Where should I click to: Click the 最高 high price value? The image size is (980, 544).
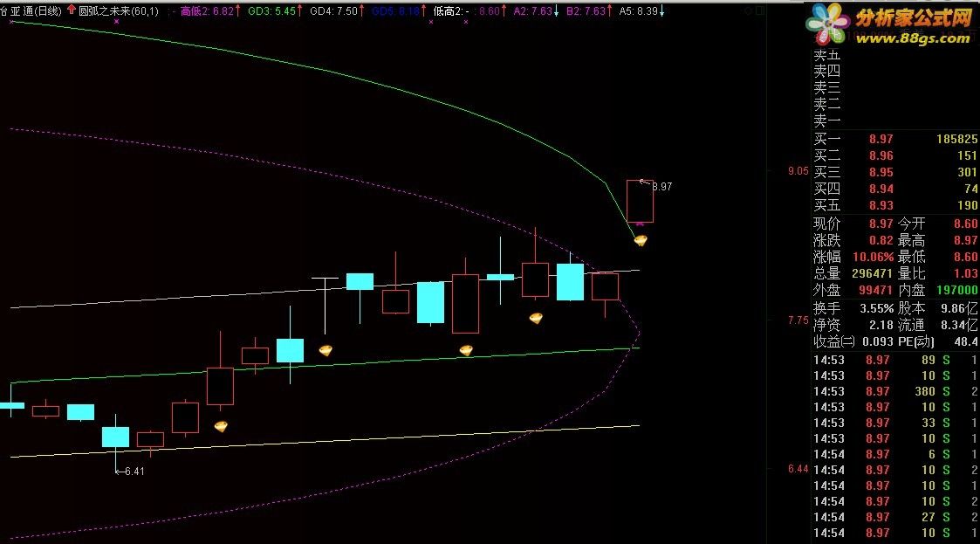[x=966, y=240]
